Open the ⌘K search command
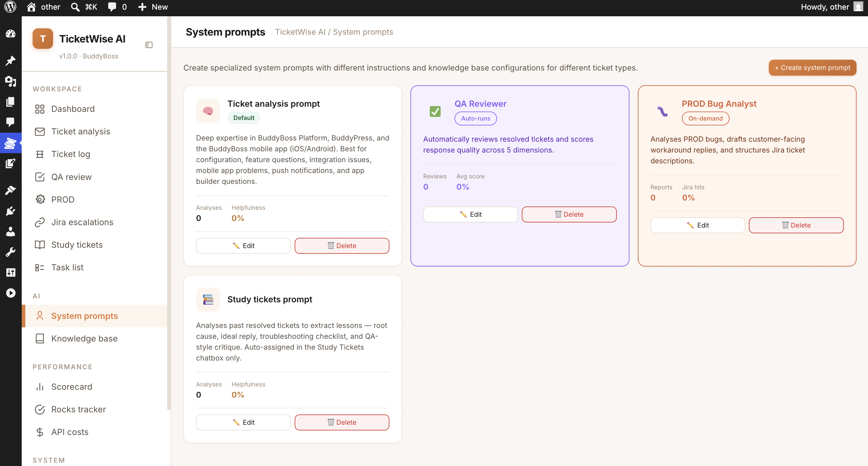The height and width of the screenshot is (466, 868). point(84,7)
